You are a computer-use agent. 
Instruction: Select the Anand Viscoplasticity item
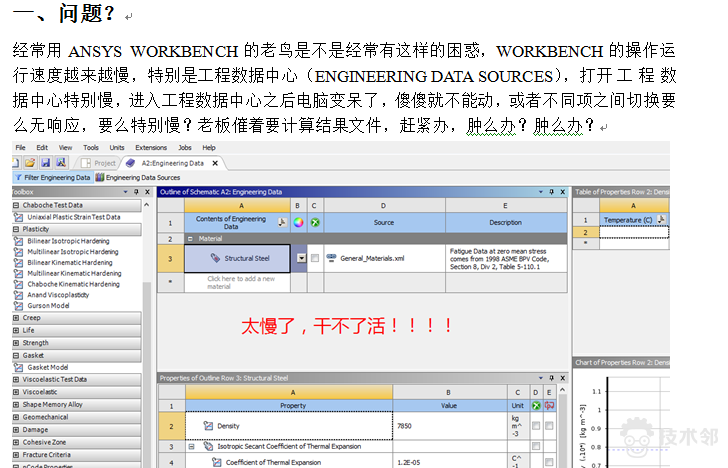click(x=58, y=295)
